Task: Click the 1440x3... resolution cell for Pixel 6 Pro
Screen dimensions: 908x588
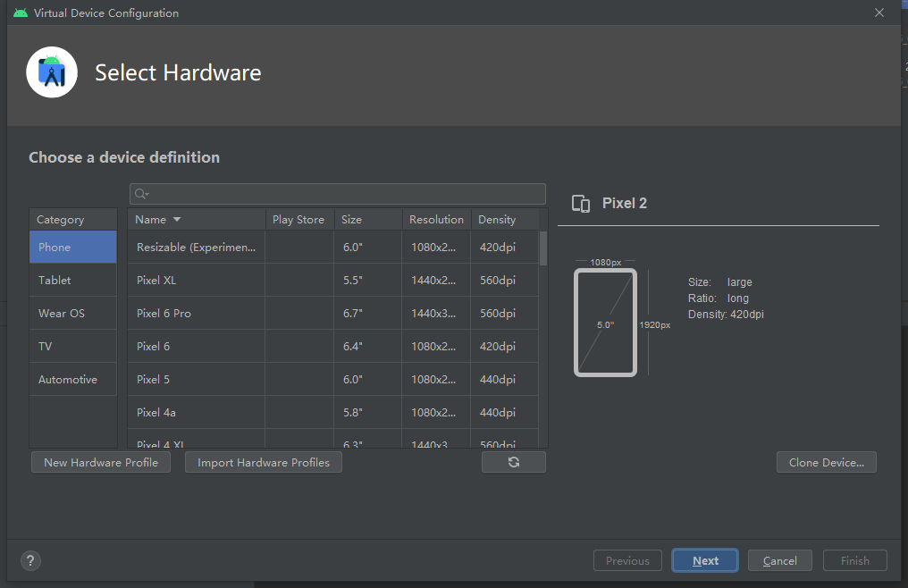Action: 436,313
